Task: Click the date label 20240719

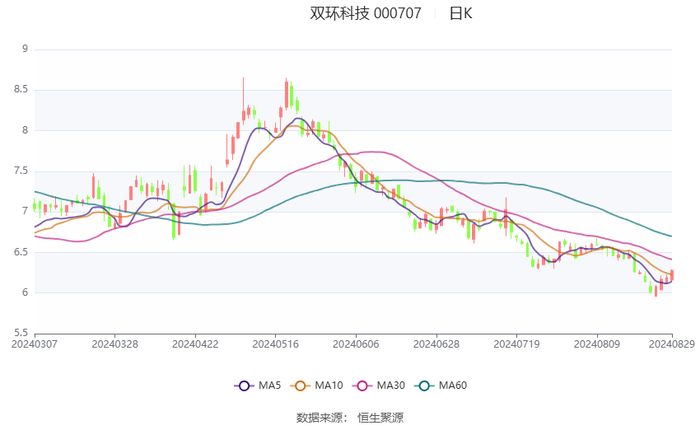Action: point(517,344)
